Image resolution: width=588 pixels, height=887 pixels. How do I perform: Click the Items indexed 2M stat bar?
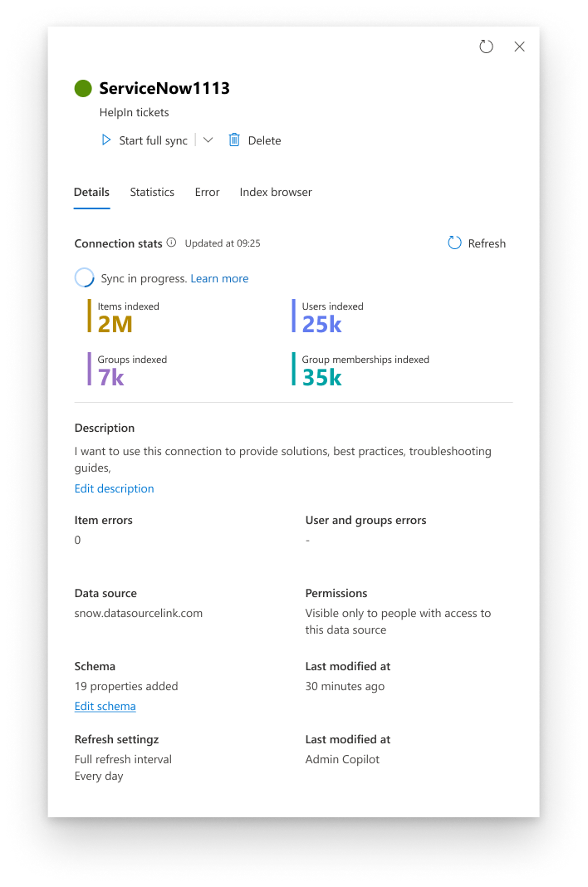pos(91,316)
